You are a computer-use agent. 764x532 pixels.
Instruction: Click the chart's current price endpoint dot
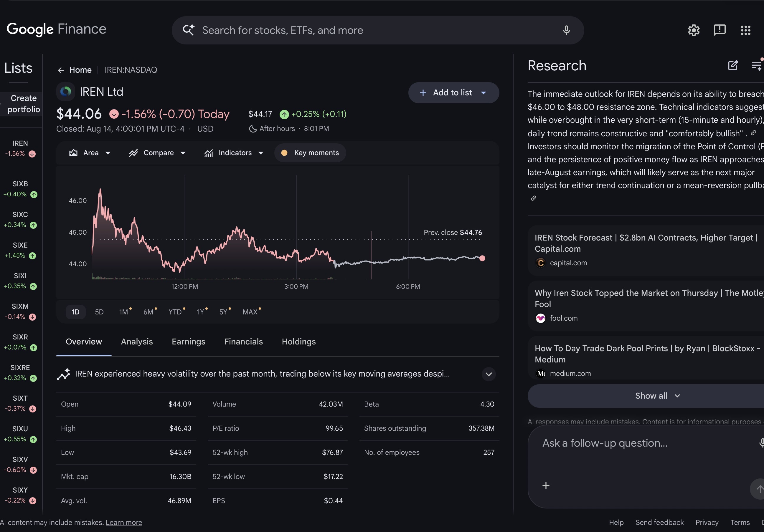[482, 258]
